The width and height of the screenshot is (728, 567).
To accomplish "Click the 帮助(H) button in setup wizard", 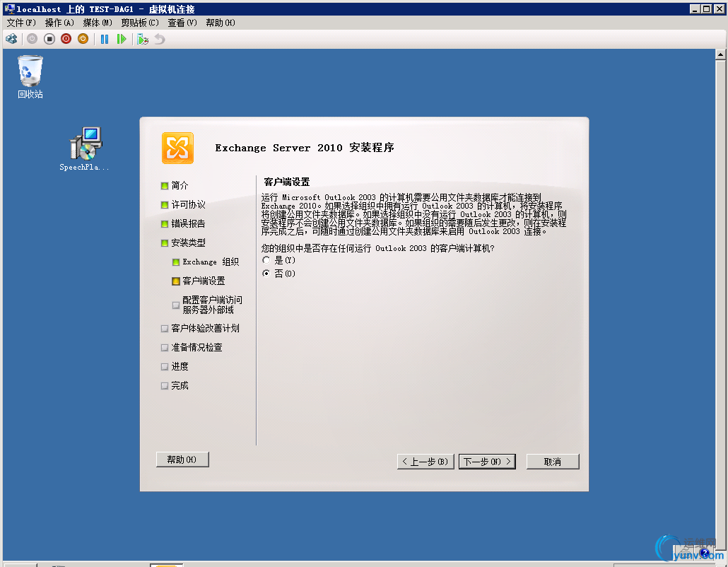I will click(x=182, y=460).
